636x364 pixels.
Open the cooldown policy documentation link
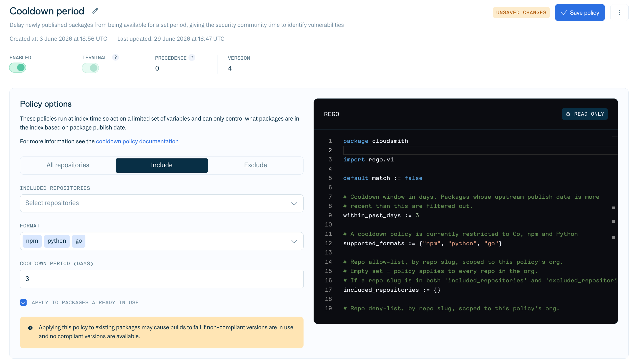pos(137,141)
